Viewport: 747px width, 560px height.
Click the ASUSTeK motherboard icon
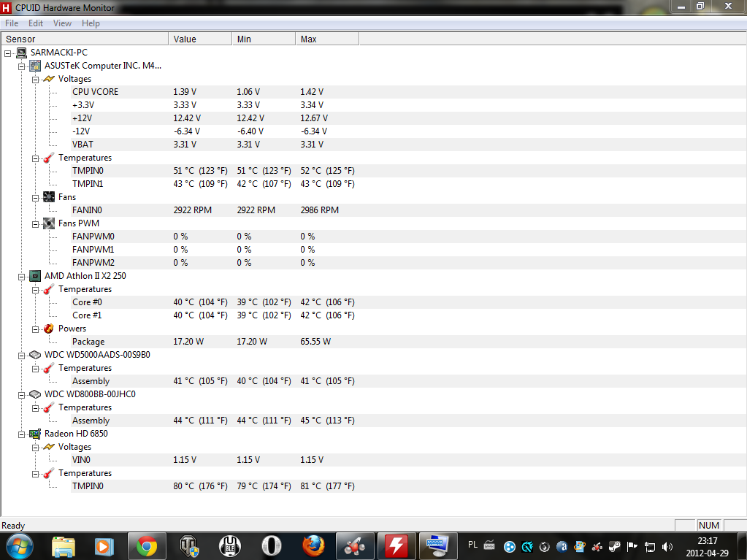(x=35, y=66)
